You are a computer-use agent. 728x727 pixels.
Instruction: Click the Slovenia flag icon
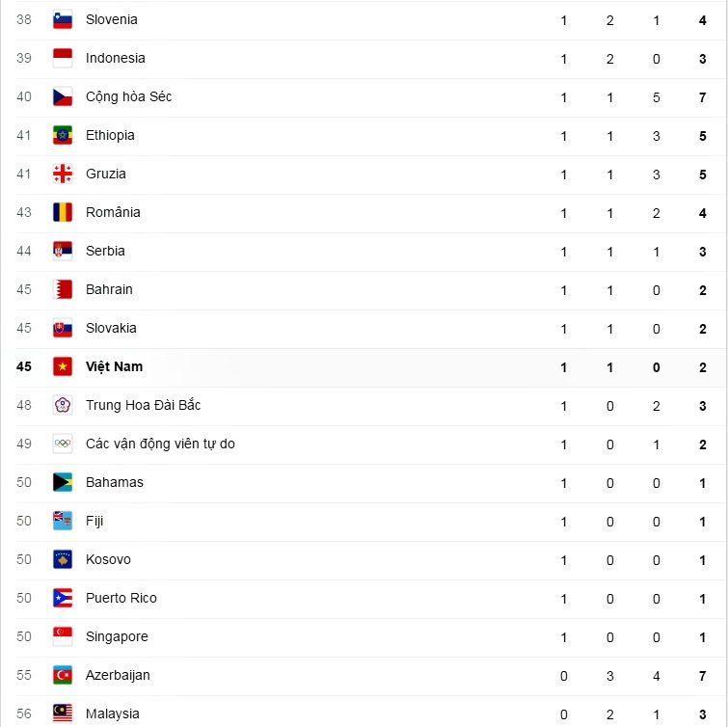coord(63,19)
